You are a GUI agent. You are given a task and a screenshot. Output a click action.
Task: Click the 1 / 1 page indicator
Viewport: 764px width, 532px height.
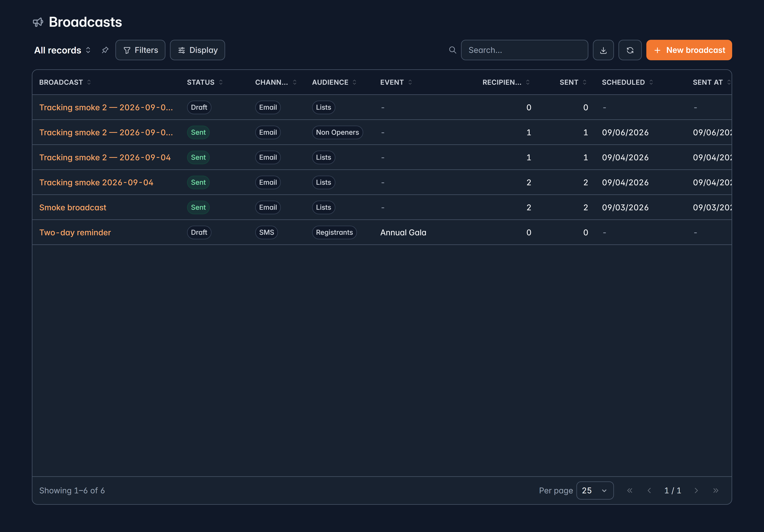[672, 490]
